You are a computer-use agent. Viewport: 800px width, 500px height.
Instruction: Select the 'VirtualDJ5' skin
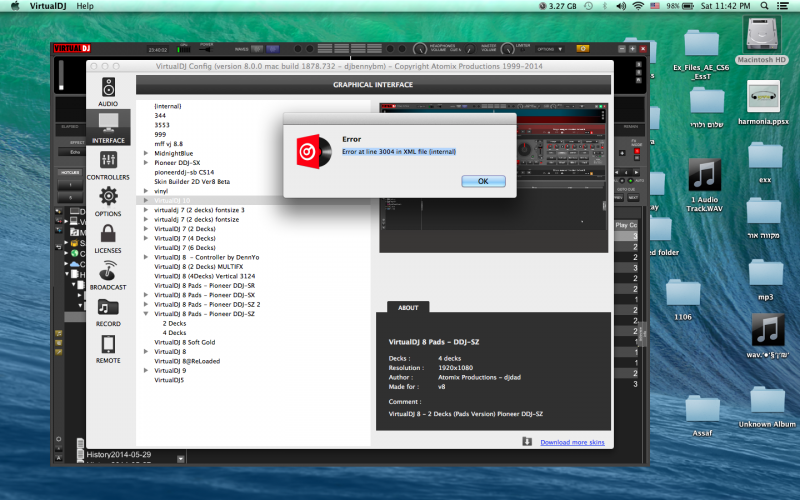pyautogui.click(x=169, y=380)
